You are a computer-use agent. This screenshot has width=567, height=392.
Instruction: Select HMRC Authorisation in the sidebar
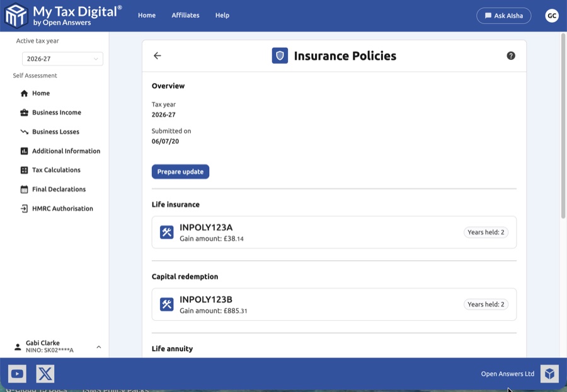(x=62, y=209)
